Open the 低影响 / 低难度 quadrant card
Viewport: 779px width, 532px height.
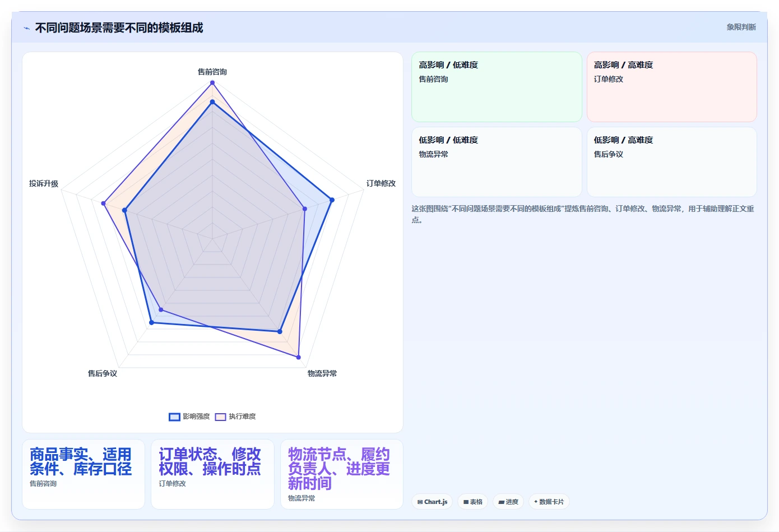[x=497, y=162]
